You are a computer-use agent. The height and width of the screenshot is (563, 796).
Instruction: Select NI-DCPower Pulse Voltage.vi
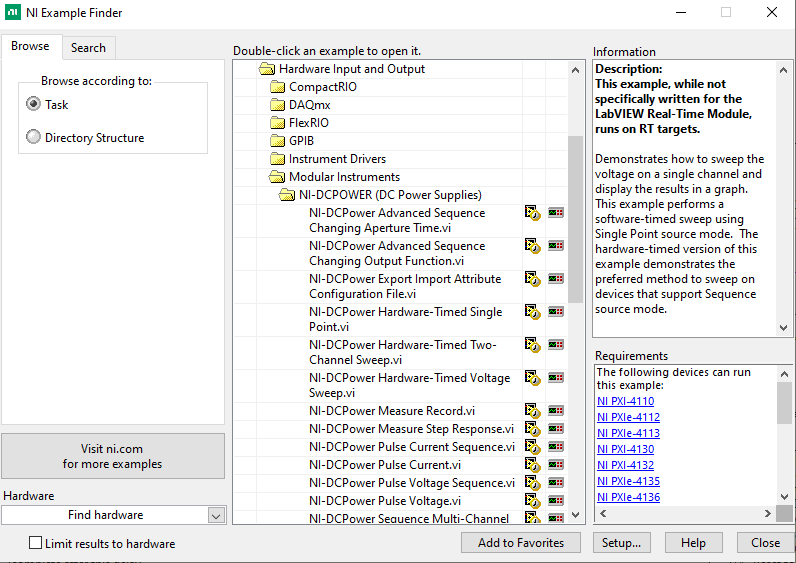[385, 501]
